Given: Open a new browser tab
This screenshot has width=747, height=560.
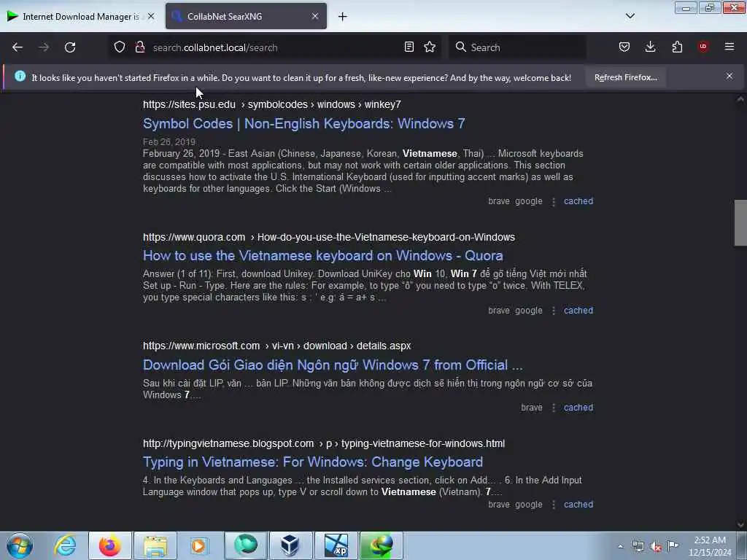Looking at the screenshot, I should [x=343, y=17].
